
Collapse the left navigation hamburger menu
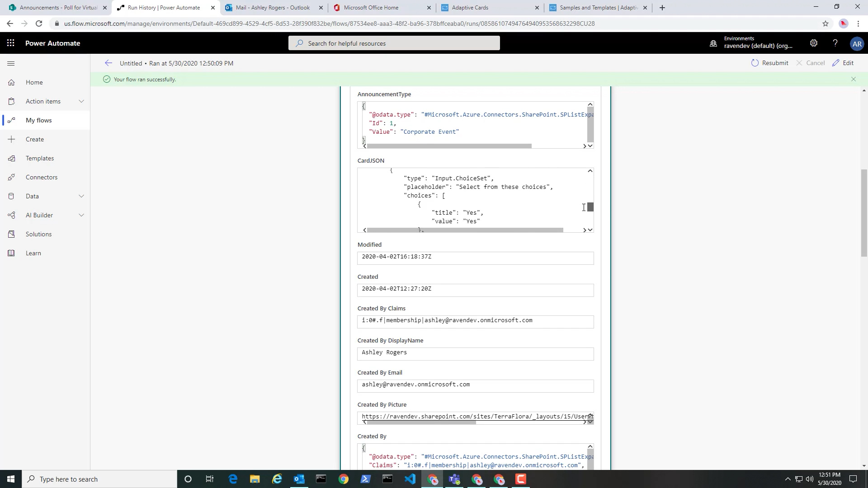11,63
